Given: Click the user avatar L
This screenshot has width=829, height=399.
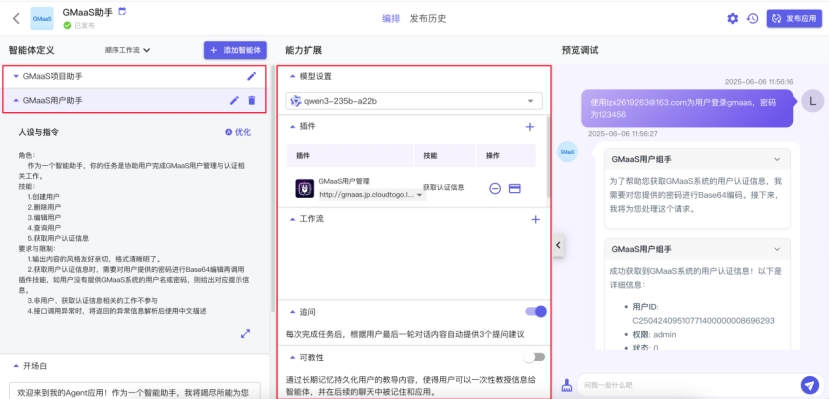Looking at the screenshot, I should click(813, 100).
